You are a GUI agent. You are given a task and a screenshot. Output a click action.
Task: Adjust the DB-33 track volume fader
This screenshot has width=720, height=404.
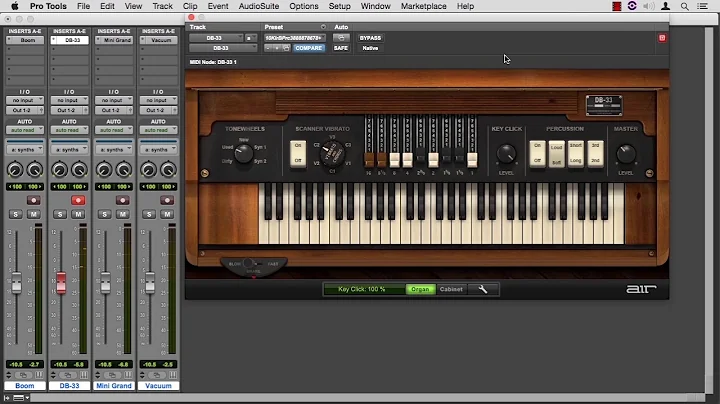click(61, 282)
